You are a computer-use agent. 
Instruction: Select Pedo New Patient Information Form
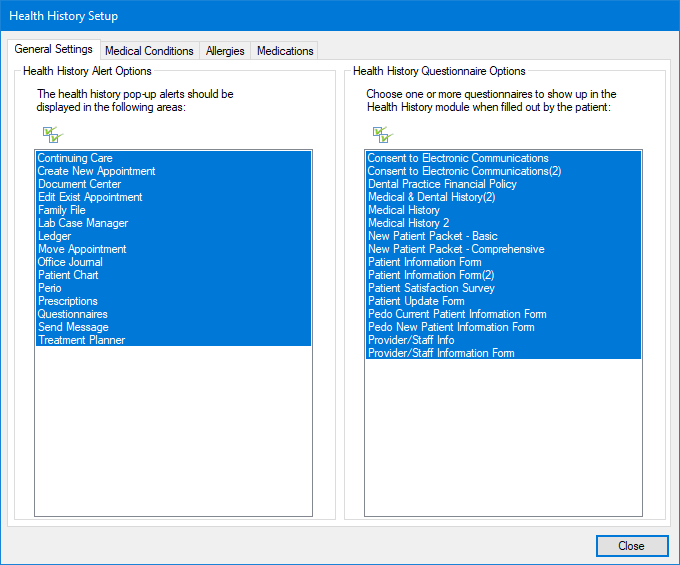451,327
